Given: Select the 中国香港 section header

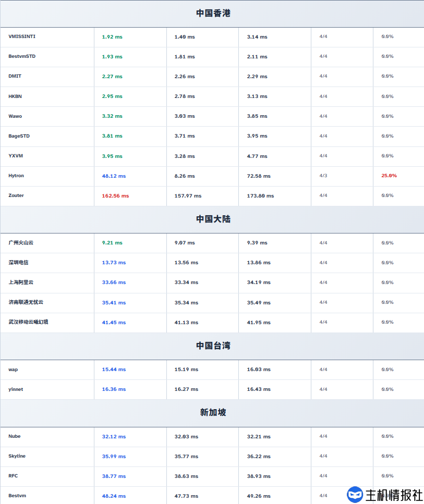Looking at the screenshot, I should pos(213,14).
